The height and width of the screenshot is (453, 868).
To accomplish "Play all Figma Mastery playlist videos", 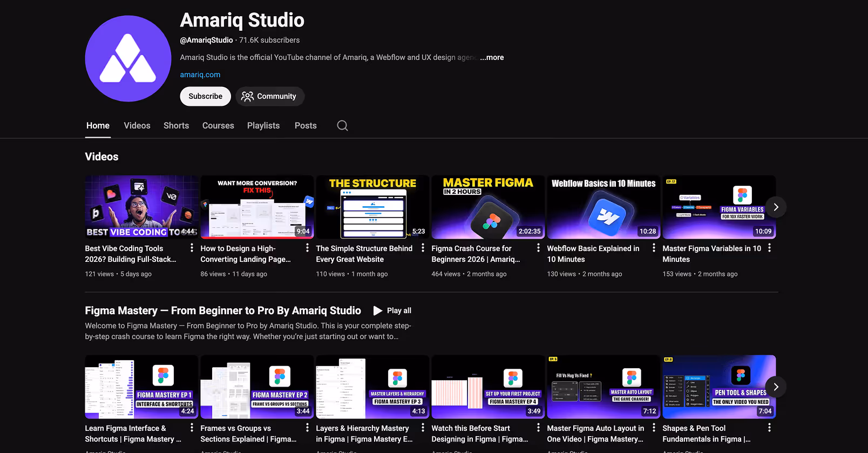I will [392, 310].
